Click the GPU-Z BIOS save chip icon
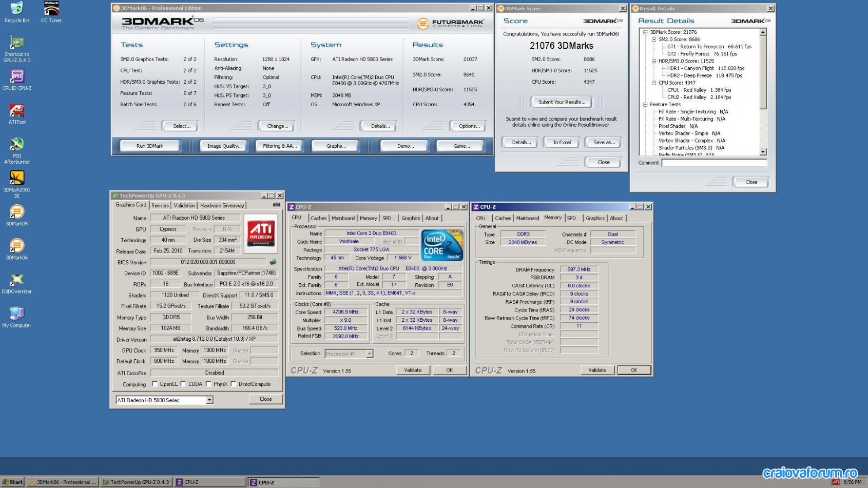This screenshot has width=868, height=488. tap(273, 262)
